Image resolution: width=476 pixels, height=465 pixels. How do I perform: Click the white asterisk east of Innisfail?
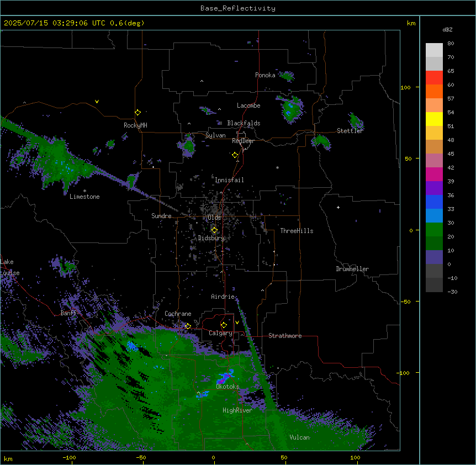(x=277, y=167)
